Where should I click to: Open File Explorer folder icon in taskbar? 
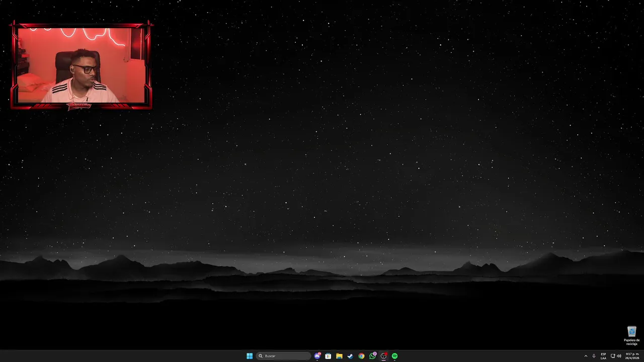339,356
